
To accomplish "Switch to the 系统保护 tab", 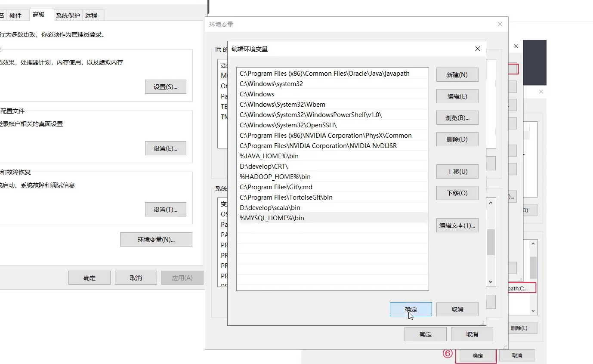I will [68, 15].
